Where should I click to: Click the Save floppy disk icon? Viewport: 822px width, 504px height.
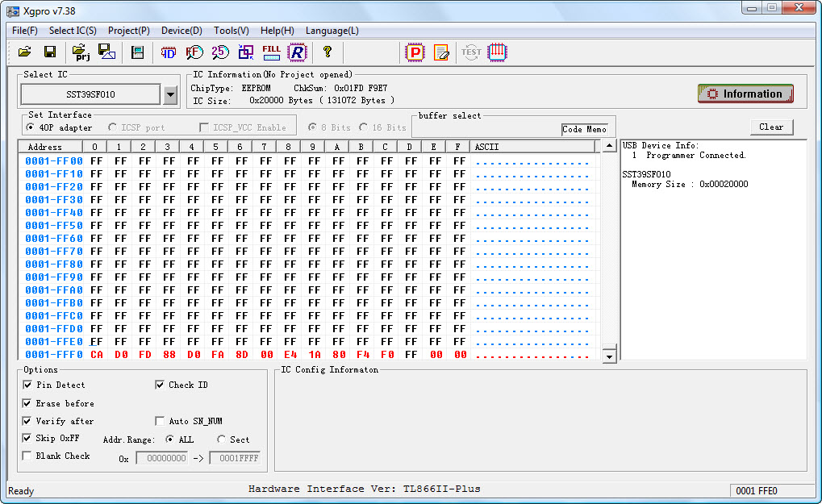[x=49, y=52]
